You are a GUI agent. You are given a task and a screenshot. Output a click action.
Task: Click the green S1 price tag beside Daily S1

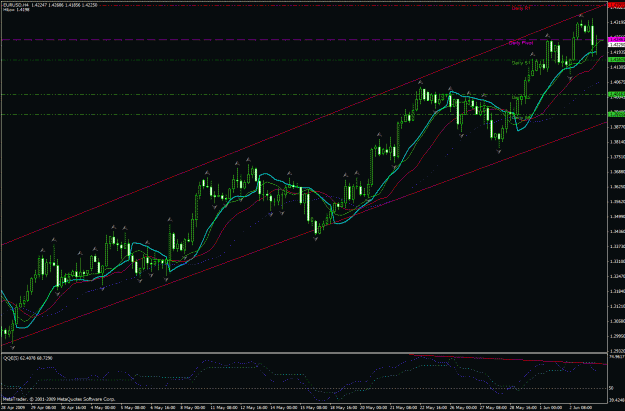pyautogui.click(x=616, y=59)
